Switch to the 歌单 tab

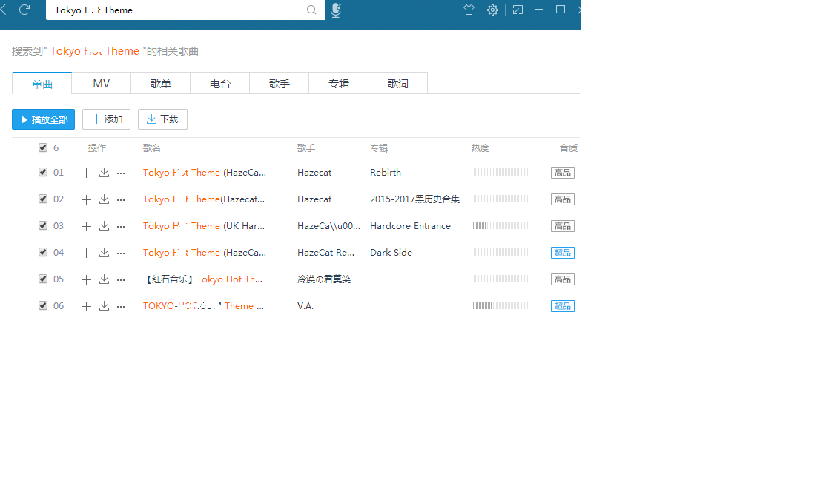pos(161,84)
